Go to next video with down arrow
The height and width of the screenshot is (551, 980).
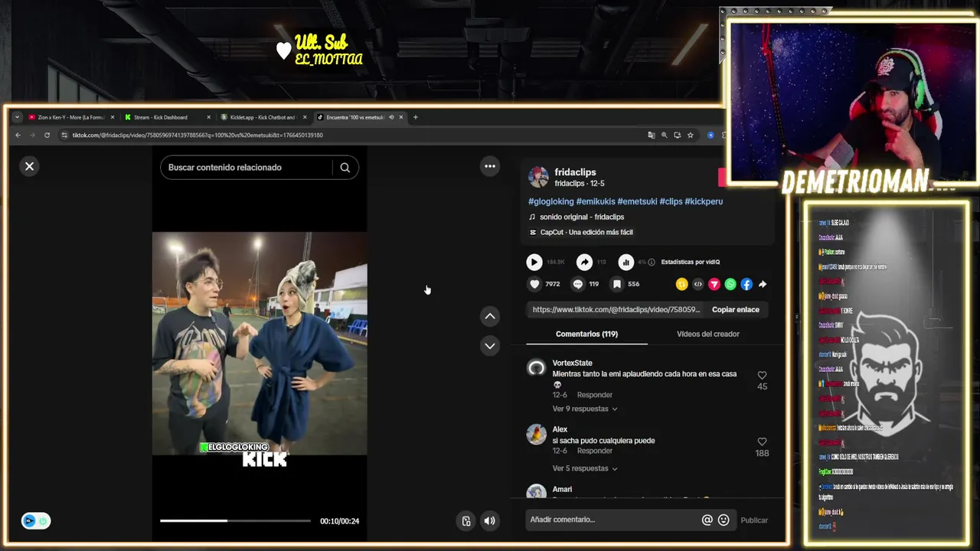click(x=490, y=346)
